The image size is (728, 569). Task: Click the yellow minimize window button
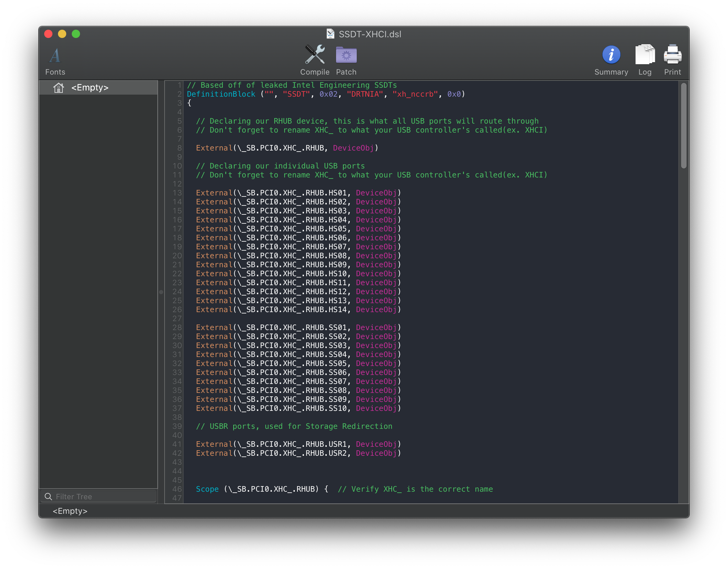coord(62,34)
